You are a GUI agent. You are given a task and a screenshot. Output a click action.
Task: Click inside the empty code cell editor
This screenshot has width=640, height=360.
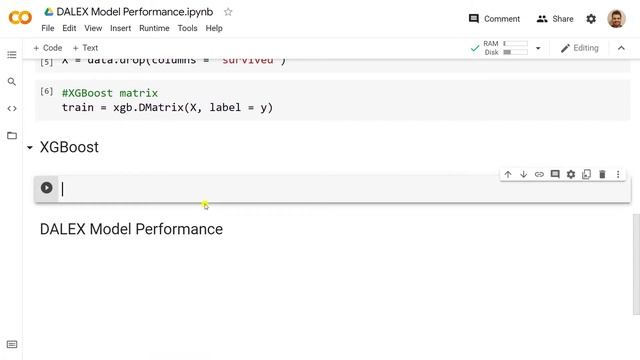[x=344, y=189]
